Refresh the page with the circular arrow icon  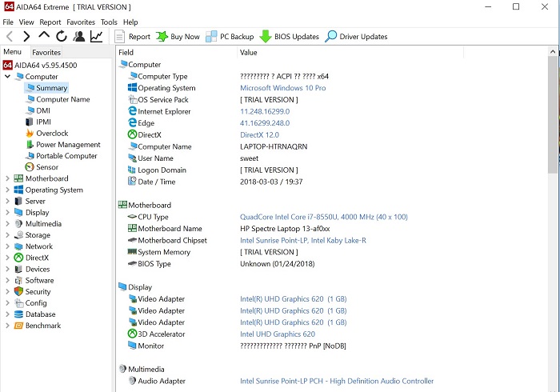click(62, 36)
